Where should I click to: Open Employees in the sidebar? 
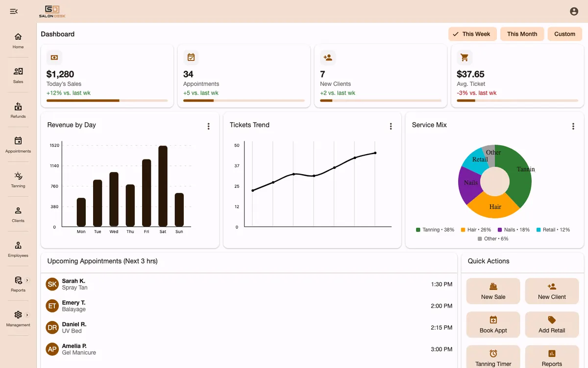18,249
